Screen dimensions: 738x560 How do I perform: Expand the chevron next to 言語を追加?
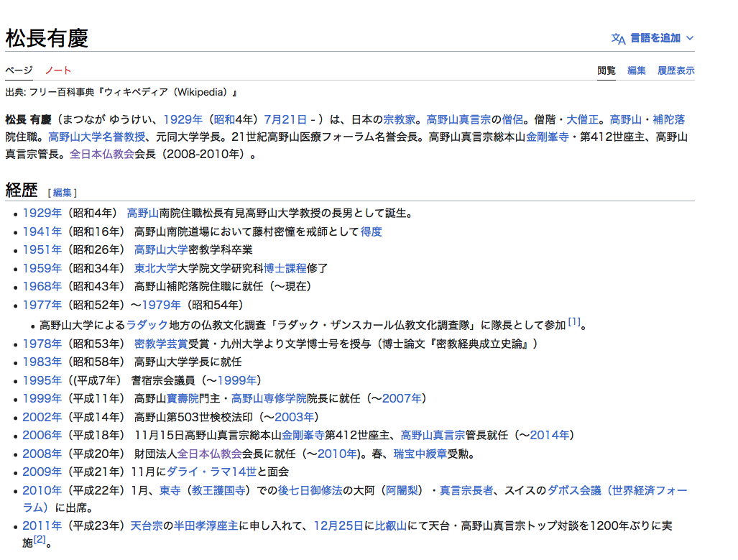point(690,38)
